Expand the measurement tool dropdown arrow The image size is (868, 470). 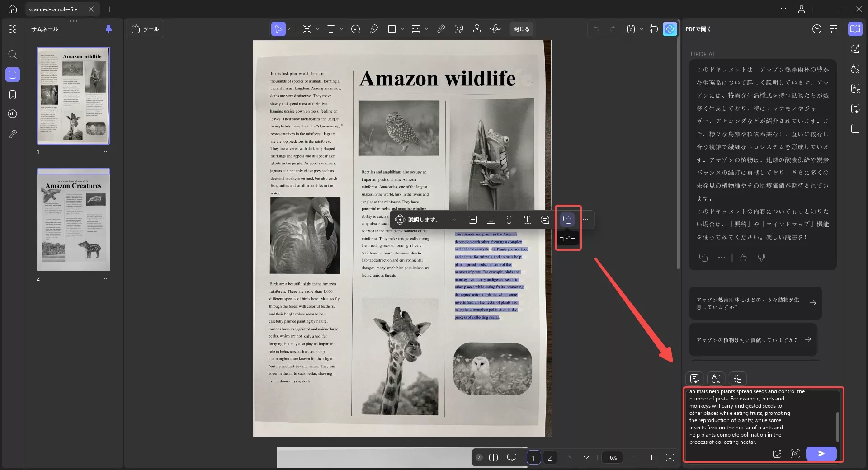coord(427,29)
